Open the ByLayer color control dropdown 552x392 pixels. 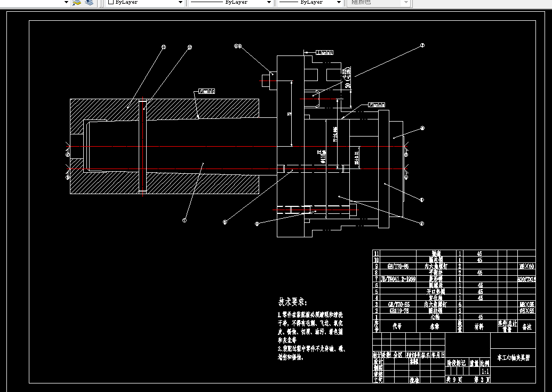[x=146, y=2]
